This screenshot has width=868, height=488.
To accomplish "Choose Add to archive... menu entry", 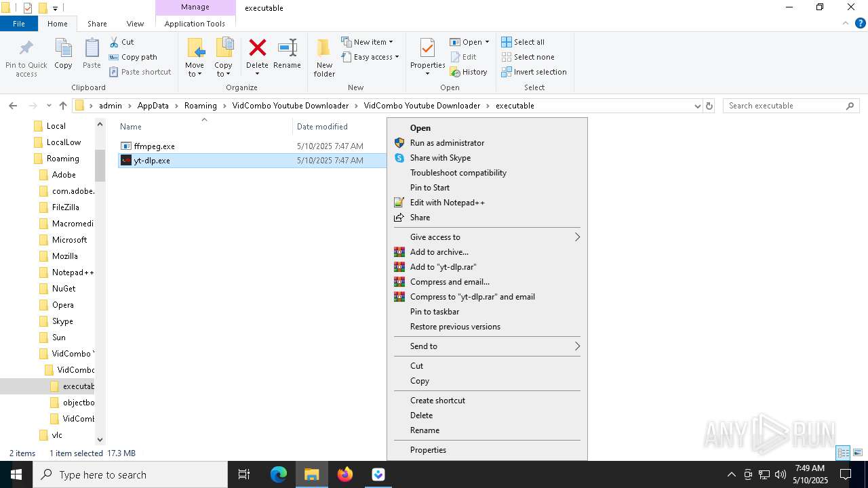I will pyautogui.click(x=439, y=252).
